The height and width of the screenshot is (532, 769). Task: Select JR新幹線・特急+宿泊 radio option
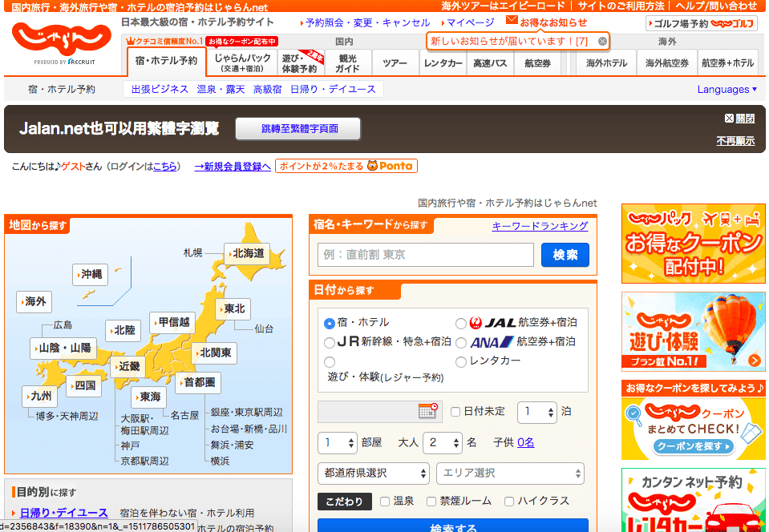coord(330,342)
